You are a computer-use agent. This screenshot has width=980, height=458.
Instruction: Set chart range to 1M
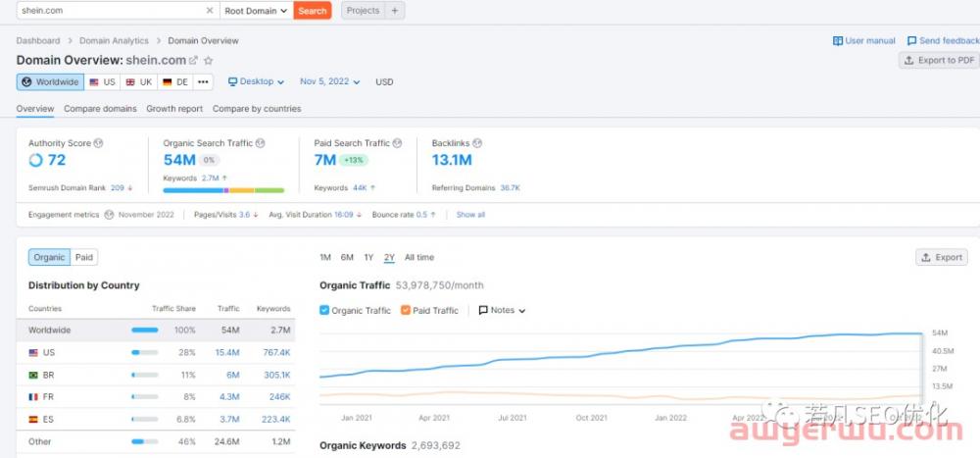[325, 257]
